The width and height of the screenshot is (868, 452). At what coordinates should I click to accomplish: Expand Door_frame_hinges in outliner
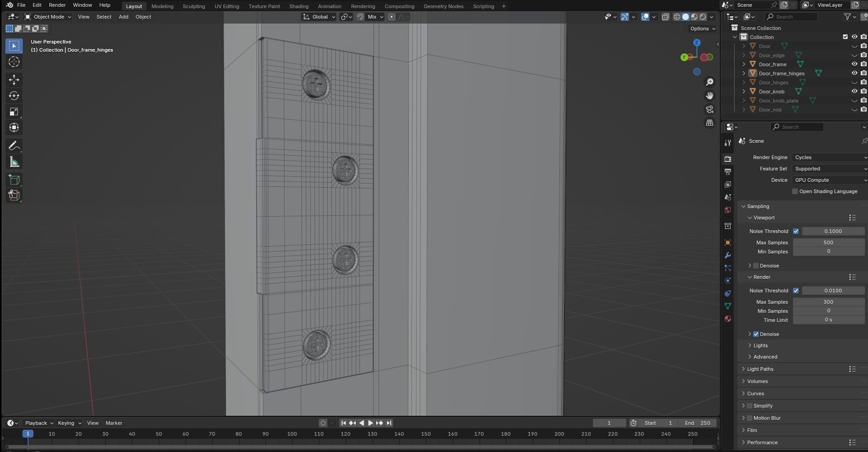point(744,73)
